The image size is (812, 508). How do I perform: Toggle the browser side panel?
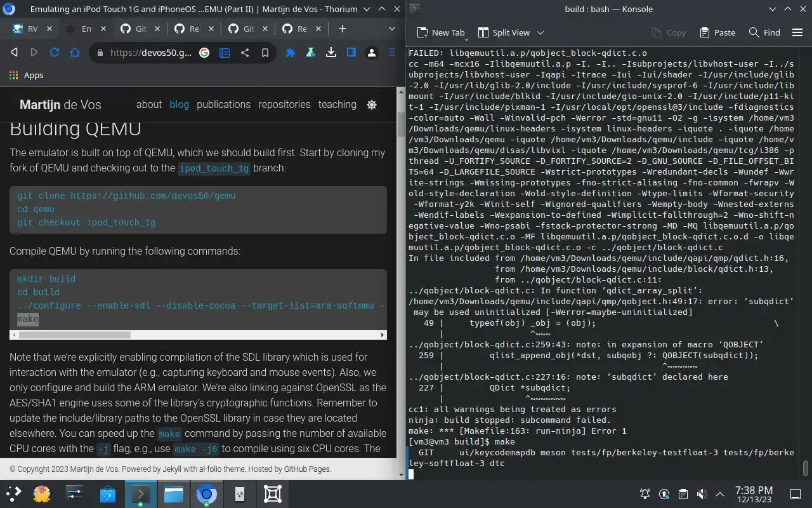coord(351,53)
